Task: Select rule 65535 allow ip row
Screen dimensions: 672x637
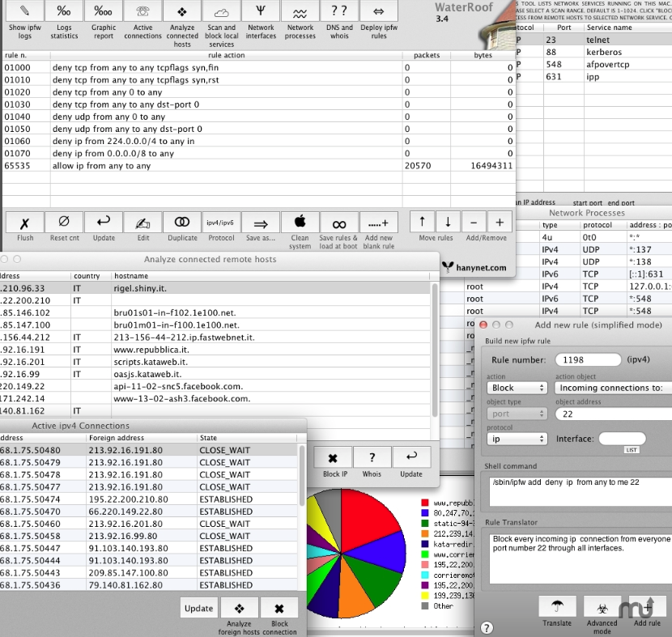Action: pos(258,166)
